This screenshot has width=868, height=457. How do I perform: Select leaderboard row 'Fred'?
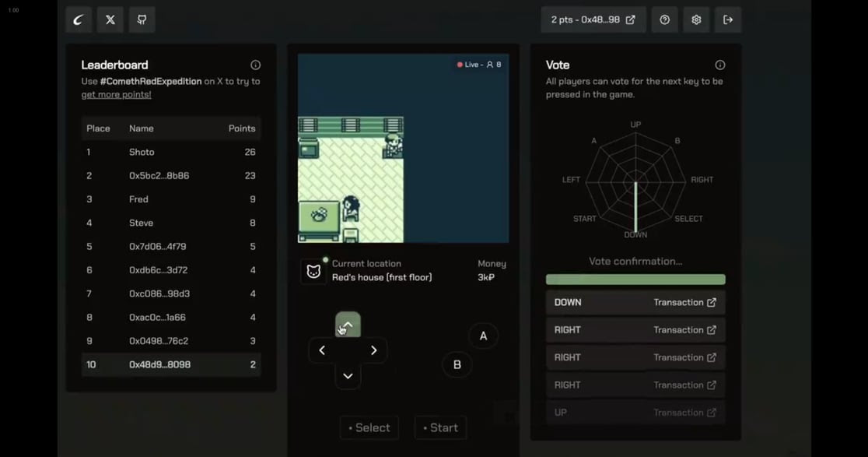pyautogui.click(x=171, y=199)
